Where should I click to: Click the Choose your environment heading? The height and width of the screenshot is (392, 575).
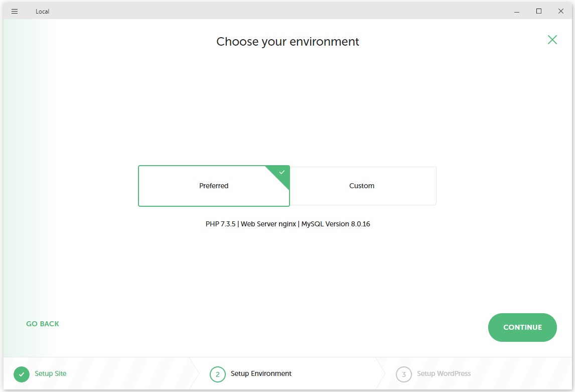[287, 42]
